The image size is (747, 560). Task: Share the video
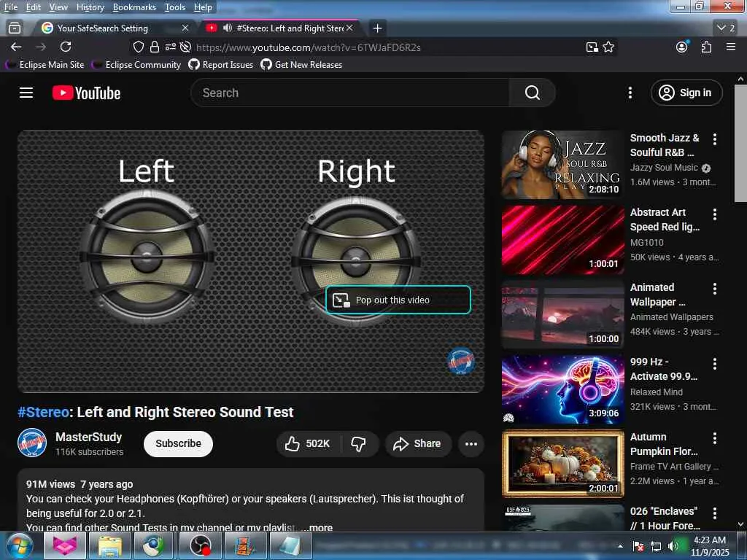pos(417,444)
